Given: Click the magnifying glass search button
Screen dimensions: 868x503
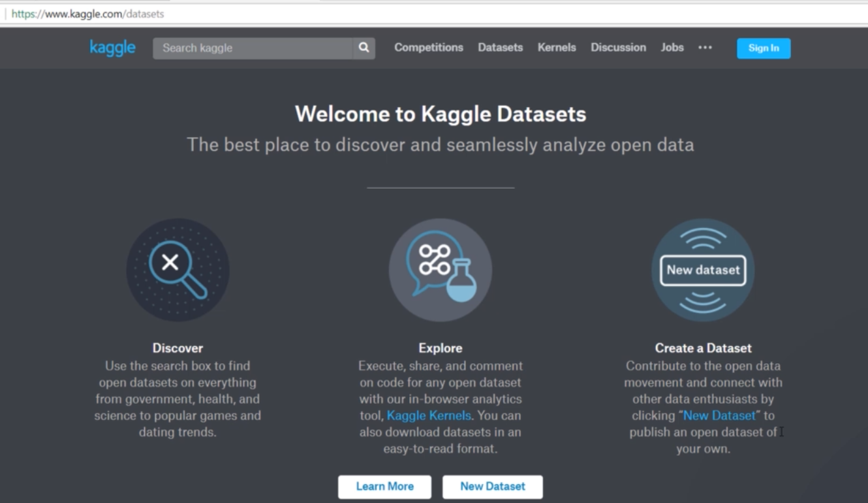Looking at the screenshot, I should 364,48.
